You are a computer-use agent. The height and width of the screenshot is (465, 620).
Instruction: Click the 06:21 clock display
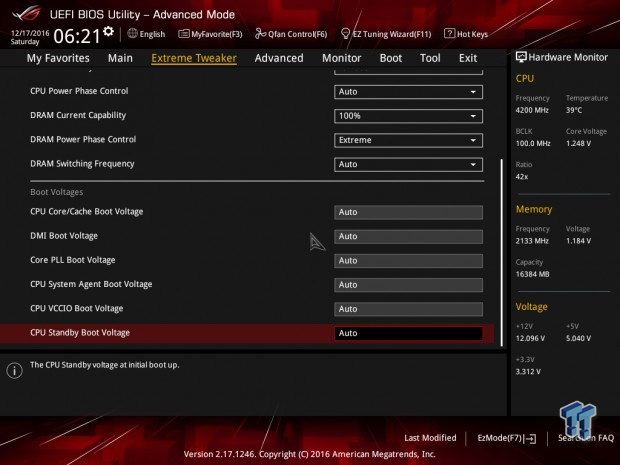(x=77, y=36)
